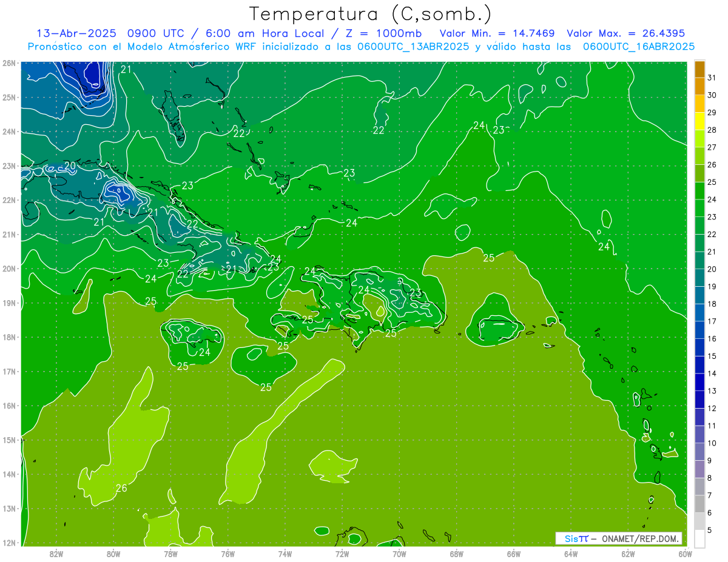Pick the gray legend swatch between 6 and 7
Viewport: 728px width, 562px height.
699,504
